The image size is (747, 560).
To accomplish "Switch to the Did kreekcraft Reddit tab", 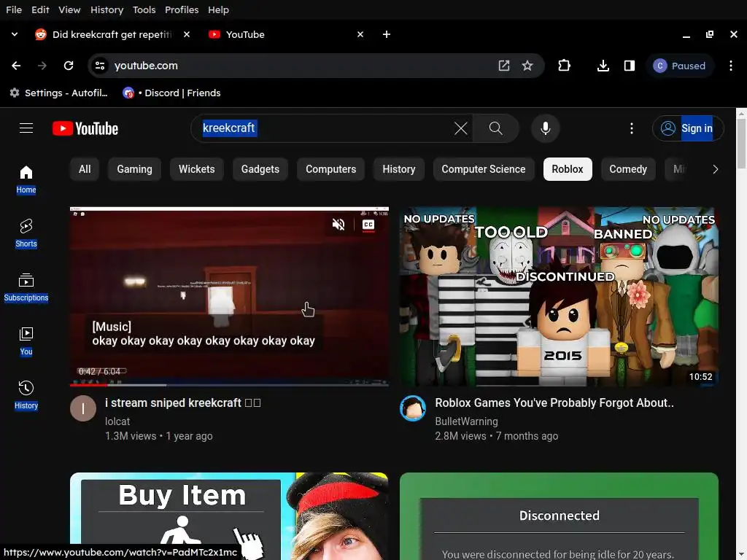I will [x=113, y=34].
